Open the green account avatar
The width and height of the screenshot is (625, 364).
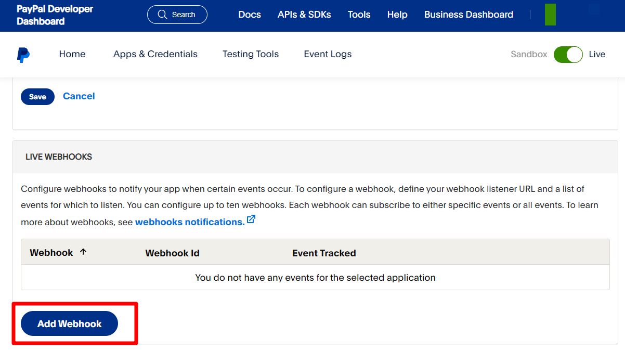point(550,15)
